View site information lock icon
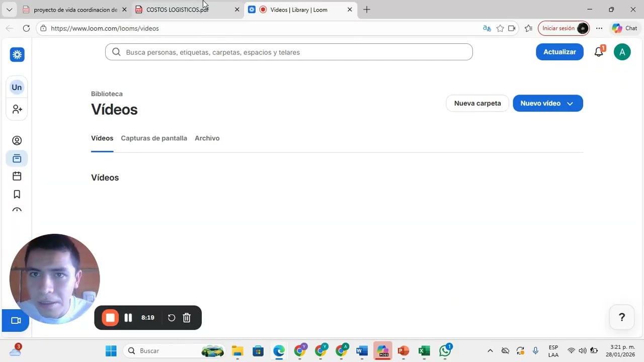644x362 pixels. 44,28
